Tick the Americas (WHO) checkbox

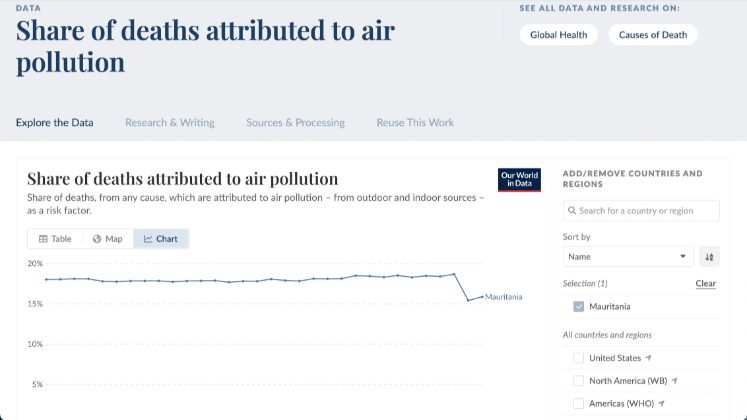578,403
